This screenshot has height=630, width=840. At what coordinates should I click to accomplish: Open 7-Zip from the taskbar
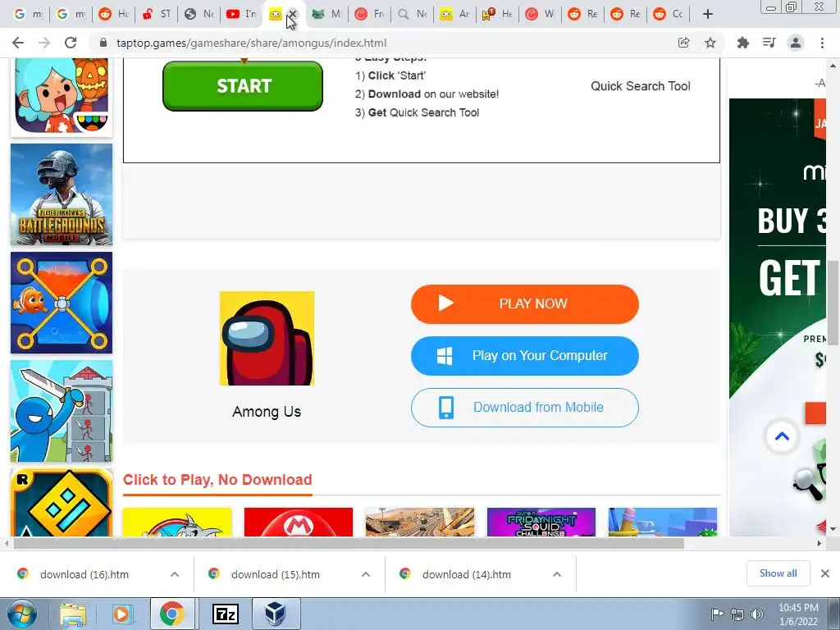(226, 614)
